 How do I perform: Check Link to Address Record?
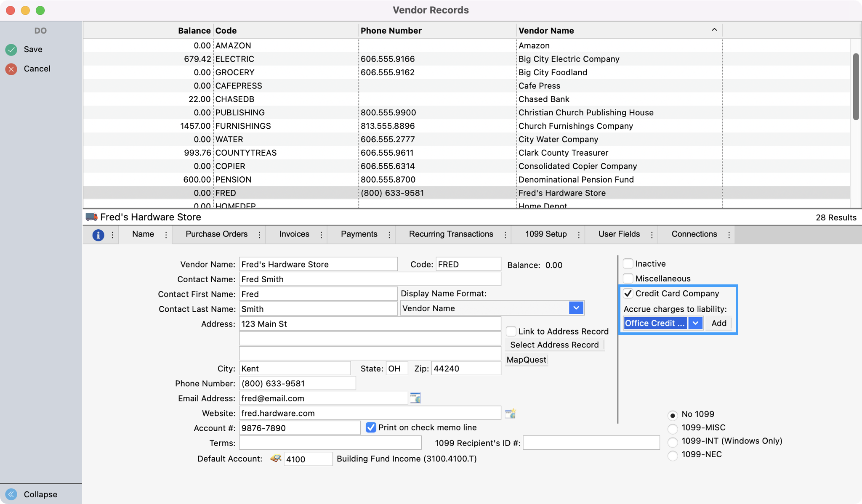pyautogui.click(x=511, y=332)
